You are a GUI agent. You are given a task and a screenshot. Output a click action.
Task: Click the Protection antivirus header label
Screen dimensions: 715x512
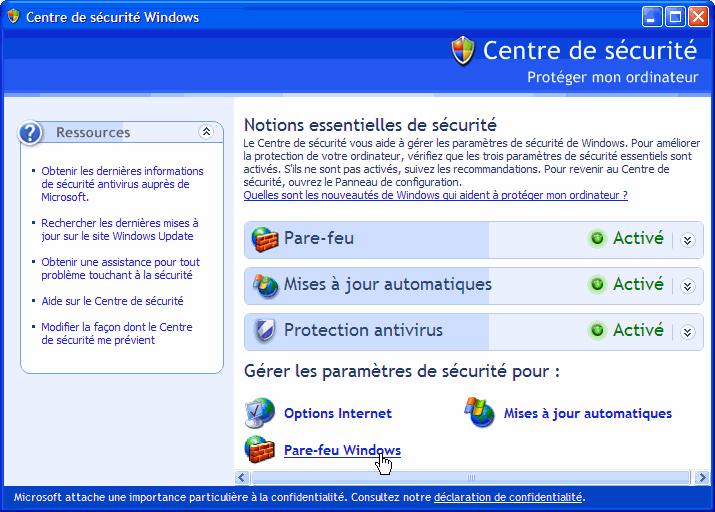coord(363,330)
